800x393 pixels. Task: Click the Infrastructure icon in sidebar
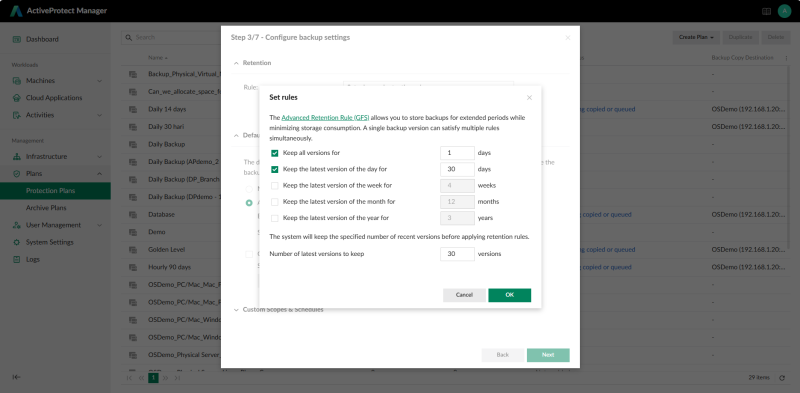(16, 157)
